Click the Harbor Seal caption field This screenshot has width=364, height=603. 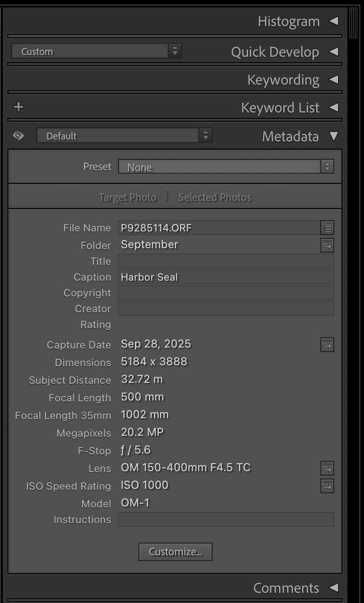[x=226, y=277]
